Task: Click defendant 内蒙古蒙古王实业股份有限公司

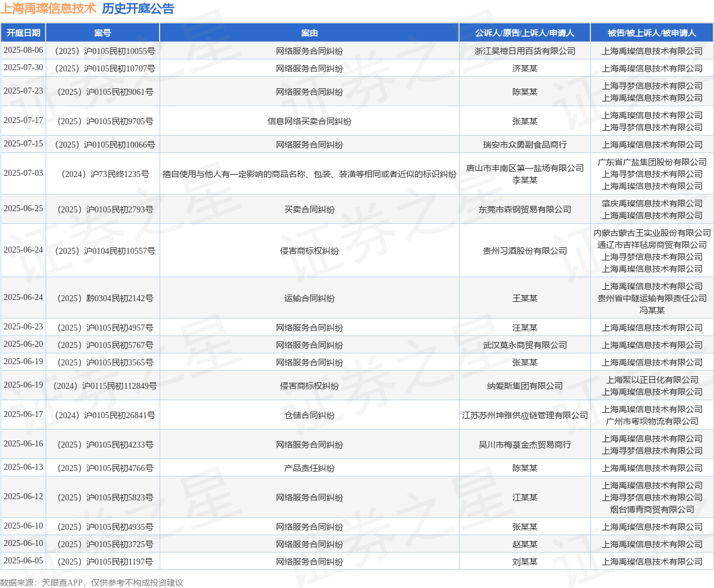Action: (x=652, y=233)
